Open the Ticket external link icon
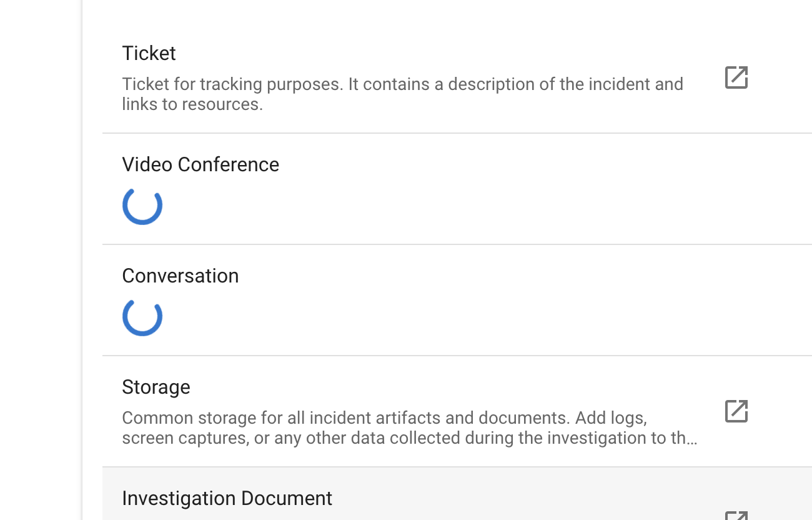Viewport: 812px width, 520px height. [x=735, y=77]
